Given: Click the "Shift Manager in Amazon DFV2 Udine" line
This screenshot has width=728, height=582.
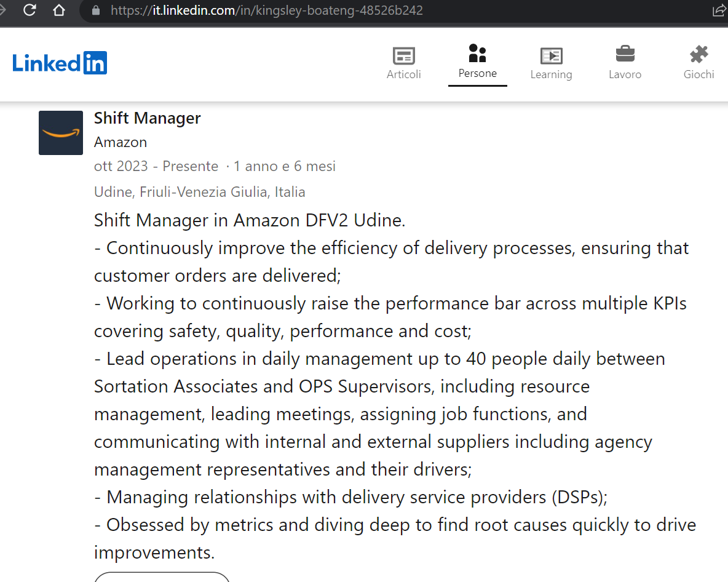Looking at the screenshot, I should (250, 220).
